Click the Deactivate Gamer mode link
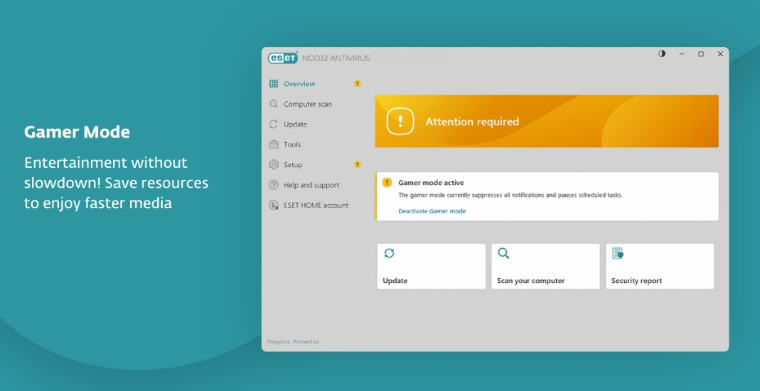760x391 pixels. [x=432, y=211]
